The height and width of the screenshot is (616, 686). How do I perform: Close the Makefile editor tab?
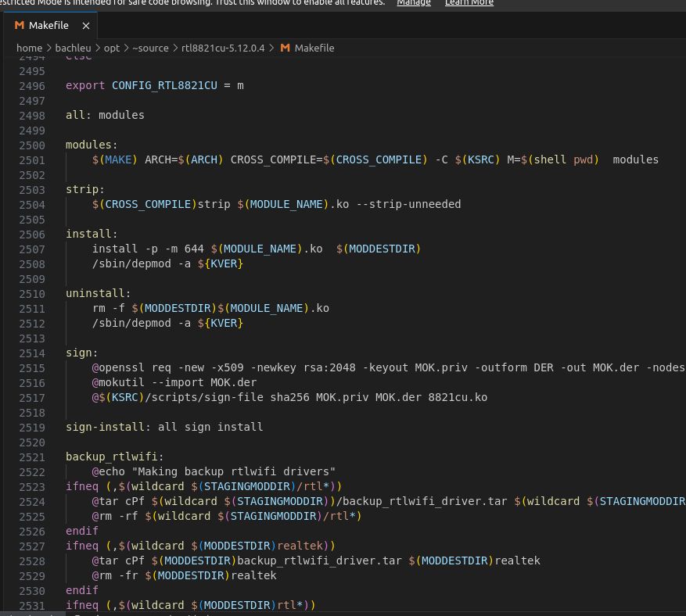(x=86, y=25)
